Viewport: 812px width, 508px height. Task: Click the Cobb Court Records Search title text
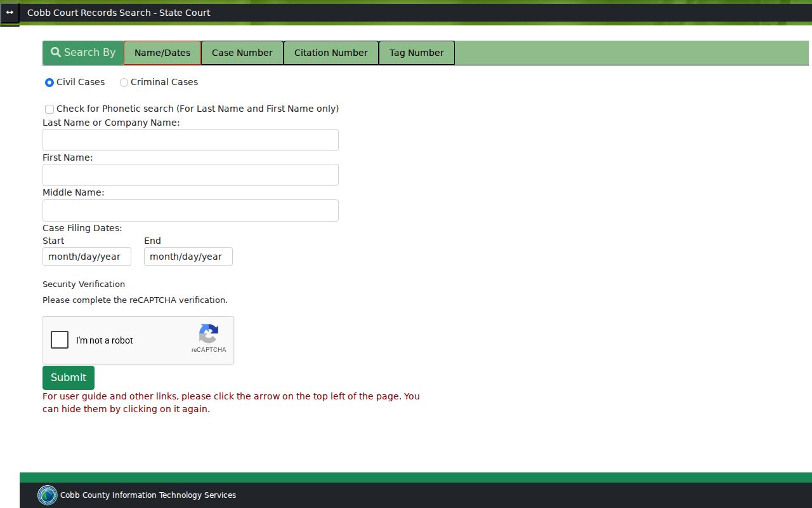click(x=119, y=13)
